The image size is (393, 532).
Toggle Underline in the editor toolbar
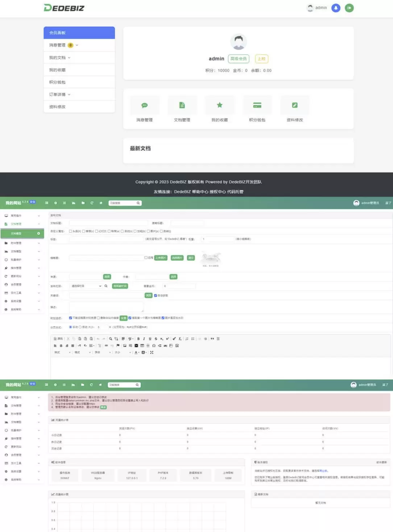pos(150,339)
